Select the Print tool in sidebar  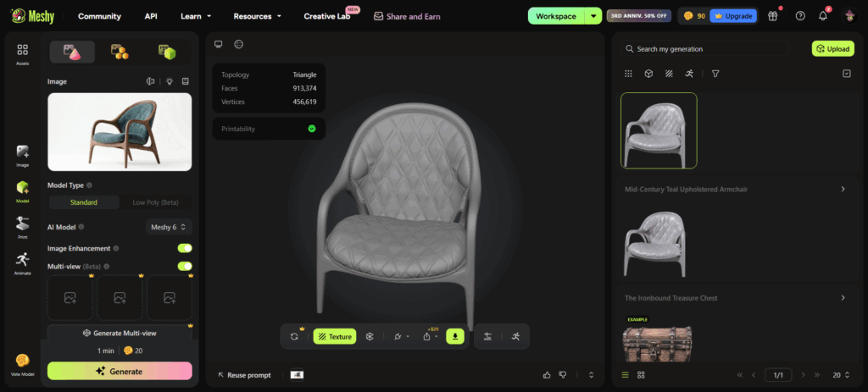coord(22,228)
